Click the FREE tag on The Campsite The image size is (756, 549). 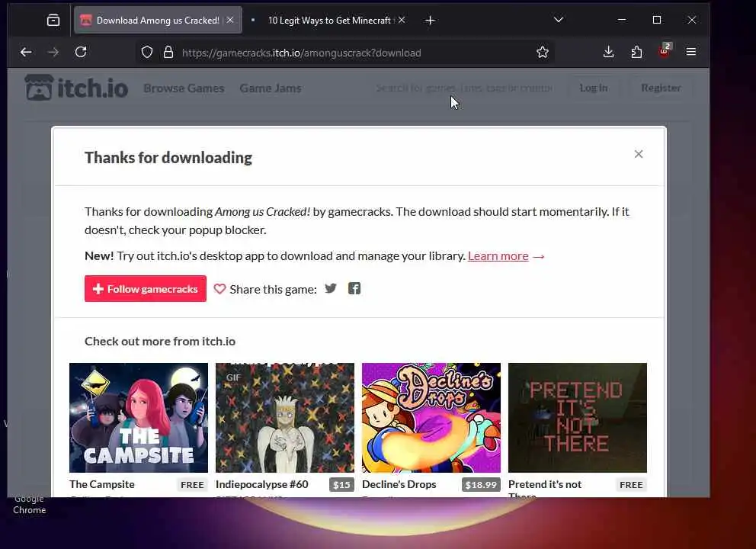point(192,485)
